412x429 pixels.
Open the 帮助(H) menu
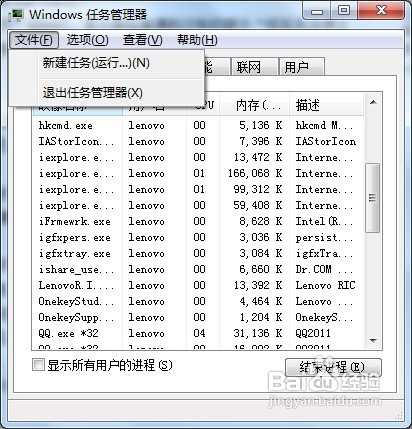click(197, 40)
